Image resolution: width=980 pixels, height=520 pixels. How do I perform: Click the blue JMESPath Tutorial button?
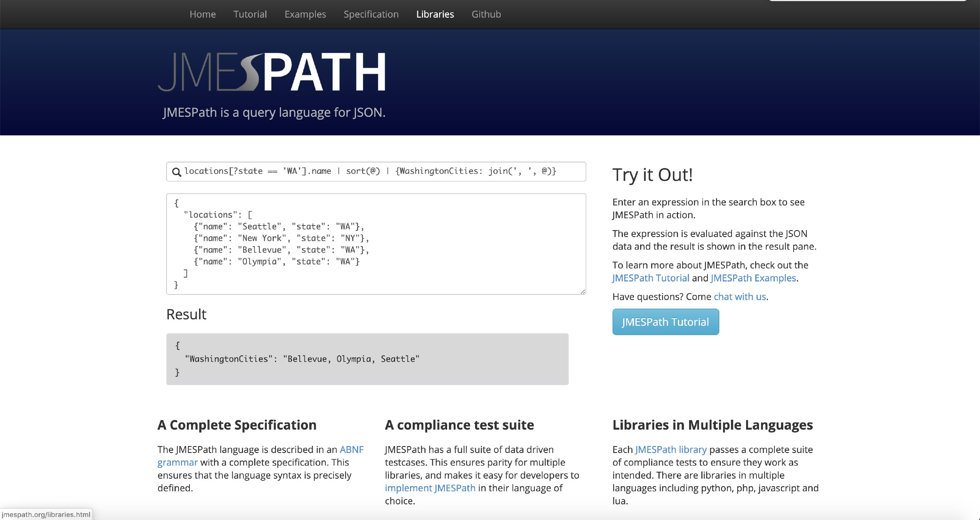tap(665, 322)
